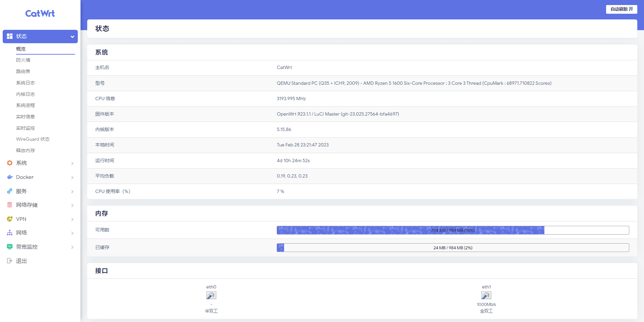Click the uptime 4d 10h 24m 52s

(293, 160)
